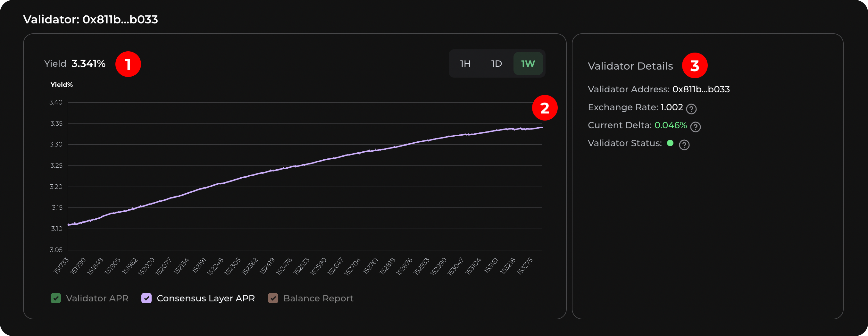Screen dimensions: 868x336
Task: Click the 3.30 y-axis label
Action: [x=56, y=145]
